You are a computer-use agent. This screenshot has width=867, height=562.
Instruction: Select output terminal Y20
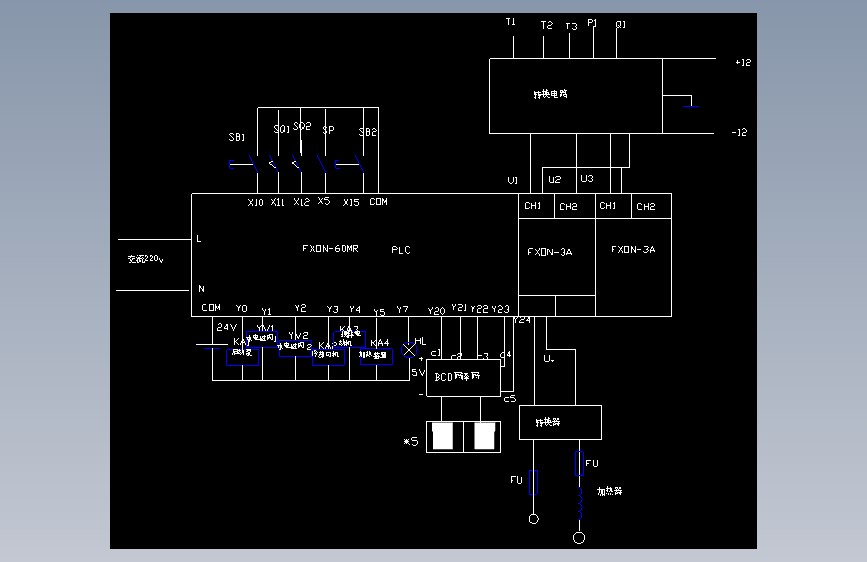tap(436, 311)
